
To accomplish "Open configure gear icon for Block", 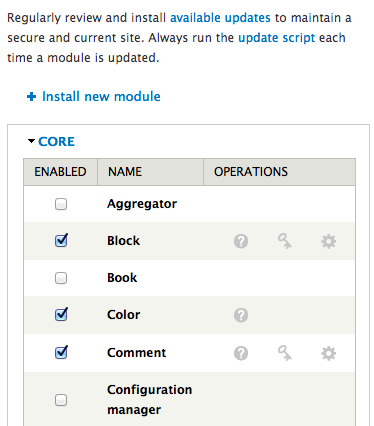I will pos(328,241).
